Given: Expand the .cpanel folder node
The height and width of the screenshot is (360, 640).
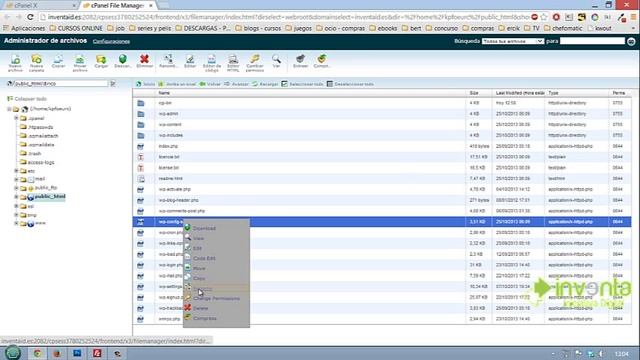Looking at the screenshot, I should tap(16, 118).
